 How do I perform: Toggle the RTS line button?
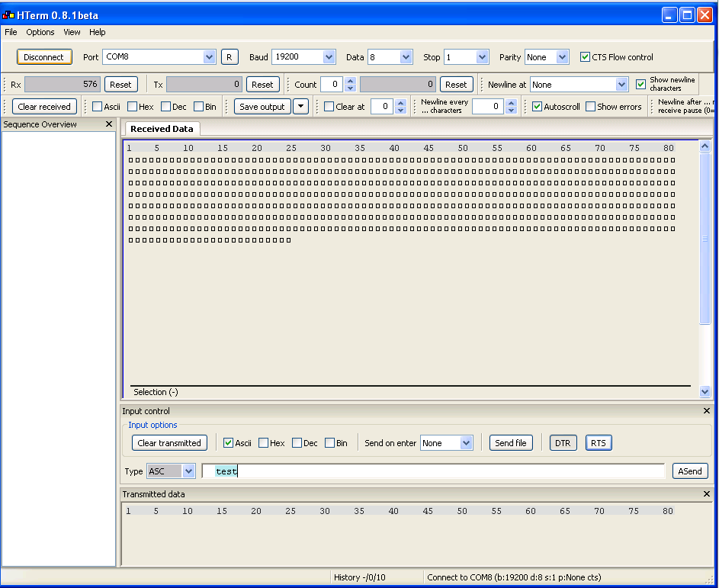[599, 442]
